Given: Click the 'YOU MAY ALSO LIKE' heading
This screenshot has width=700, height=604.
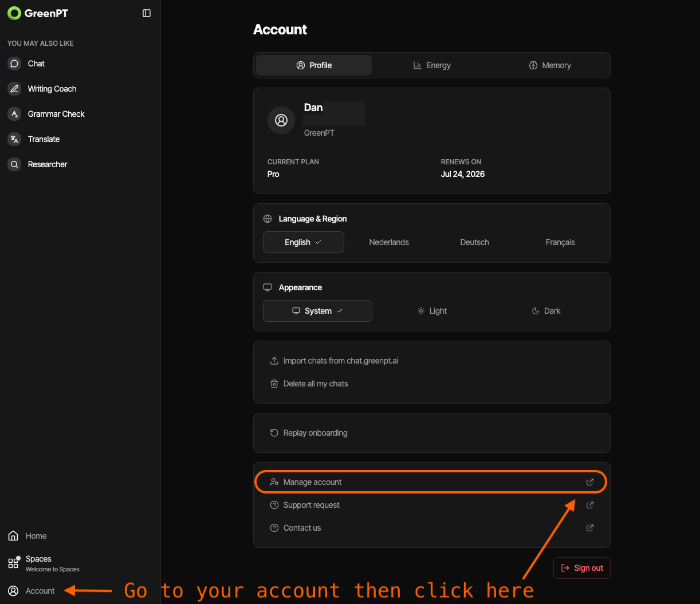Looking at the screenshot, I should (x=41, y=44).
